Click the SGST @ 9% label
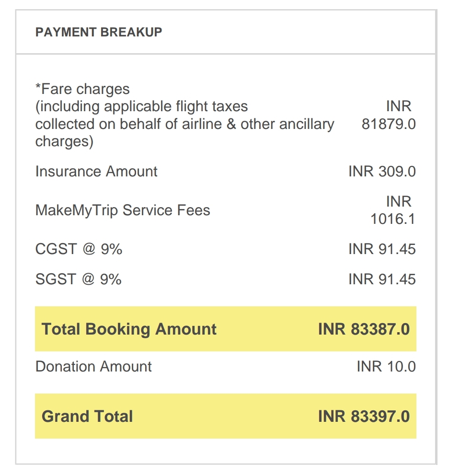This screenshot has height=476, width=449. (79, 279)
